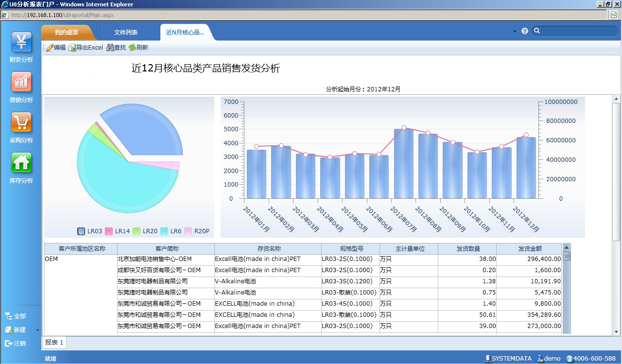Click the 4006-600-588 hotline entry

[x=590, y=359]
